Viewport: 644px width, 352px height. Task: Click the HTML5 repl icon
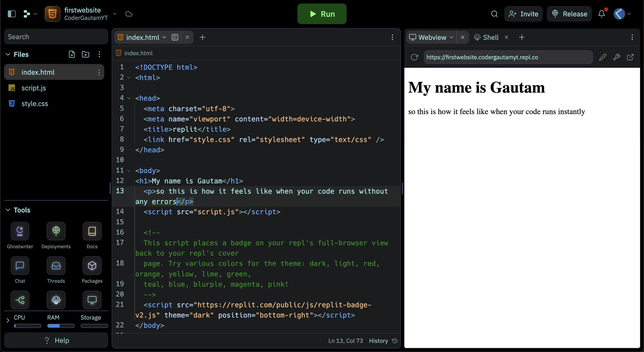point(53,14)
